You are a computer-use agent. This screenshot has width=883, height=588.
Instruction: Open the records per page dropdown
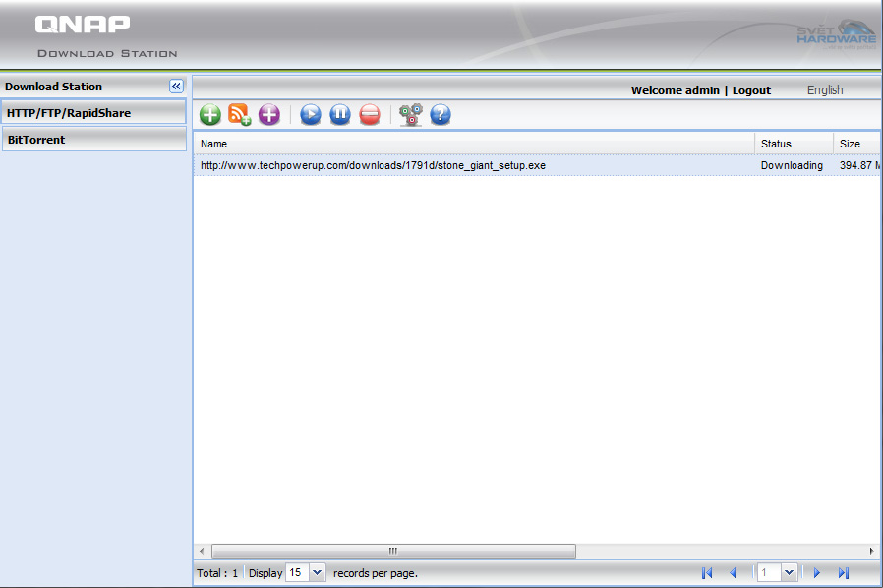coord(317,572)
